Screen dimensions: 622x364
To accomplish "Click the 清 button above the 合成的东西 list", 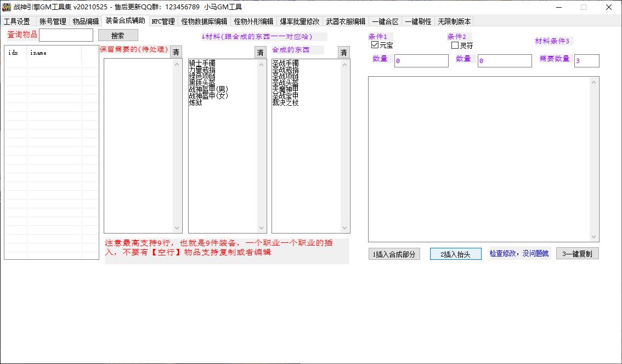I will (x=343, y=53).
